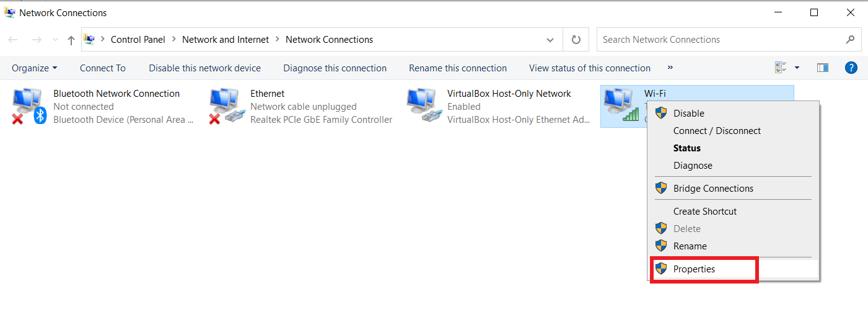Click Rename this connection button
868x335 pixels.
click(457, 68)
